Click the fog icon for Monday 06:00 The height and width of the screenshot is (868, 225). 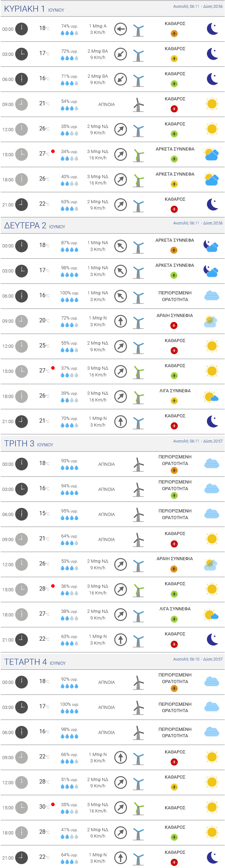click(212, 296)
